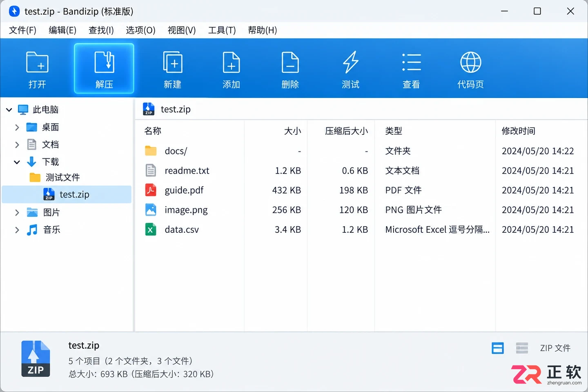Click the ZIP icon beside the test.zip path
Image resolution: width=588 pixels, height=392 pixels.
tap(149, 109)
